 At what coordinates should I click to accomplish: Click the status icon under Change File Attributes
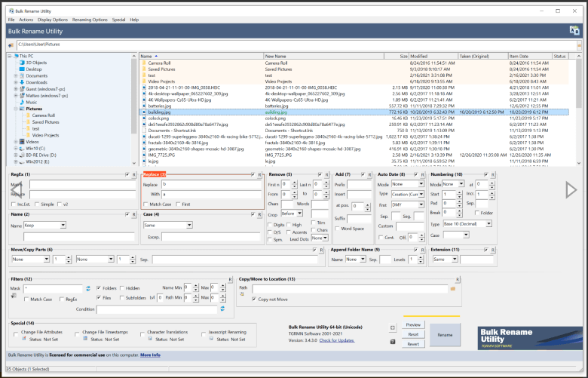[24, 339]
